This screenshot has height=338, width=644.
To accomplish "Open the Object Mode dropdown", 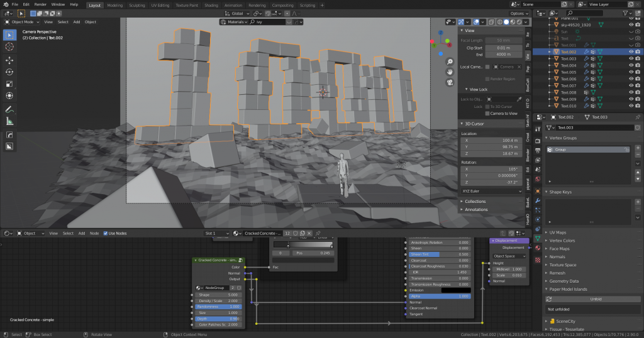I will [x=22, y=22].
